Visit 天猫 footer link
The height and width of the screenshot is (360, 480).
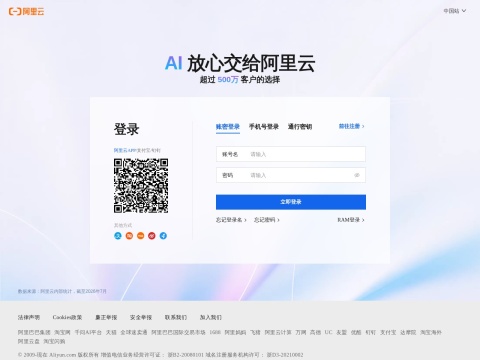click(x=111, y=332)
